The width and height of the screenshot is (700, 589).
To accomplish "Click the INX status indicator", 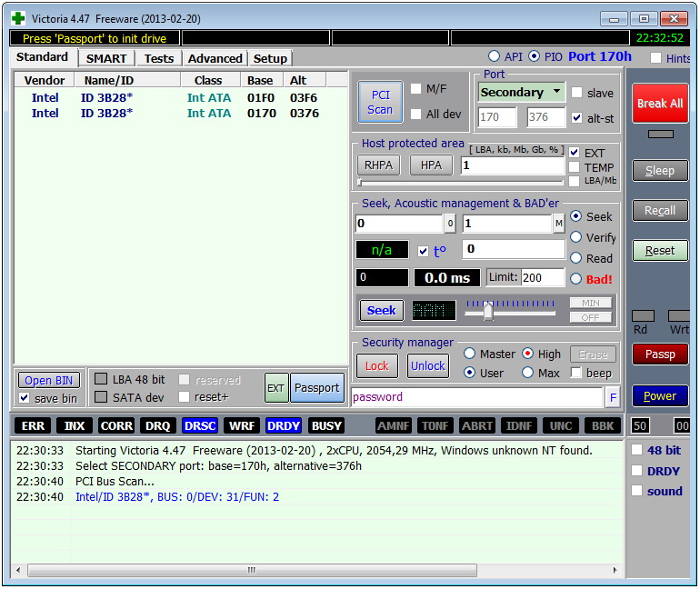I will pyautogui.click(x=75, y=425).
